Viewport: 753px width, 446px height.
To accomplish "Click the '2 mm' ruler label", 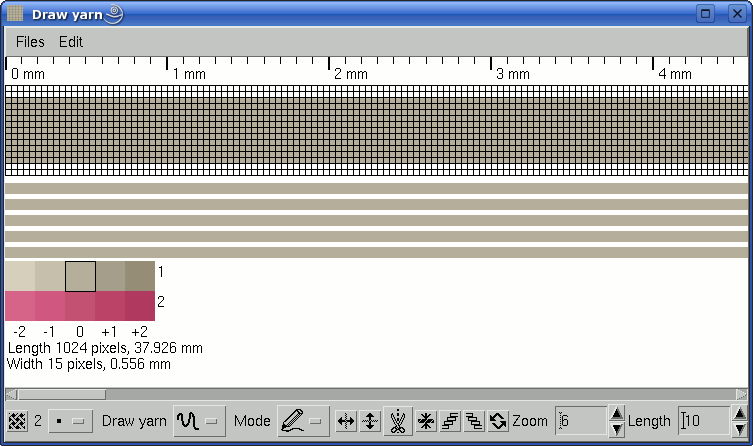I will point(351,74).
